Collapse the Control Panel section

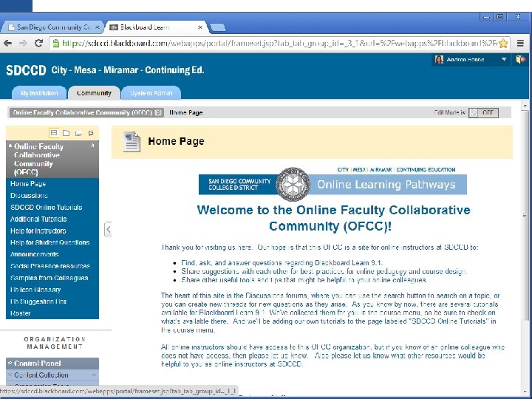tap(10, 363)
